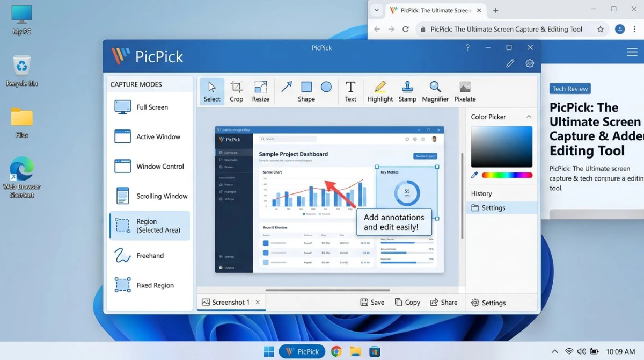Pick the rectangle shape tool

(x=306, y=87)
